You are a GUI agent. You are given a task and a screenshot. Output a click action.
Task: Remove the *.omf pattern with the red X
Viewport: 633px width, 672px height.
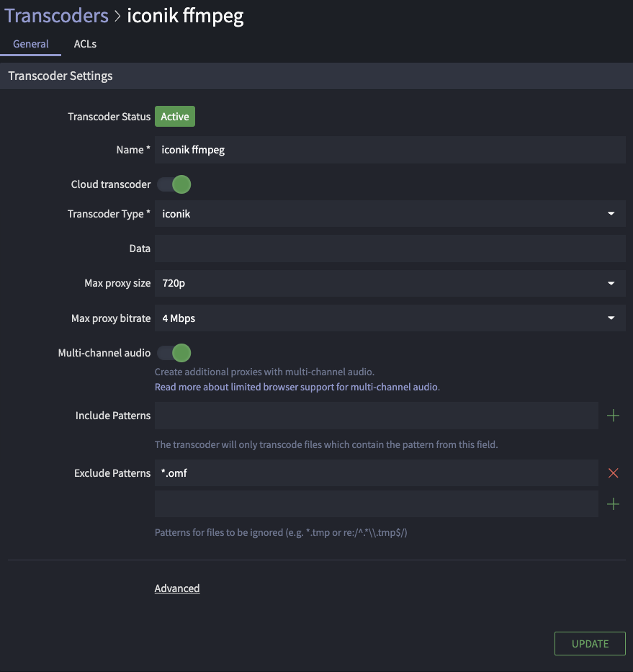613,473
